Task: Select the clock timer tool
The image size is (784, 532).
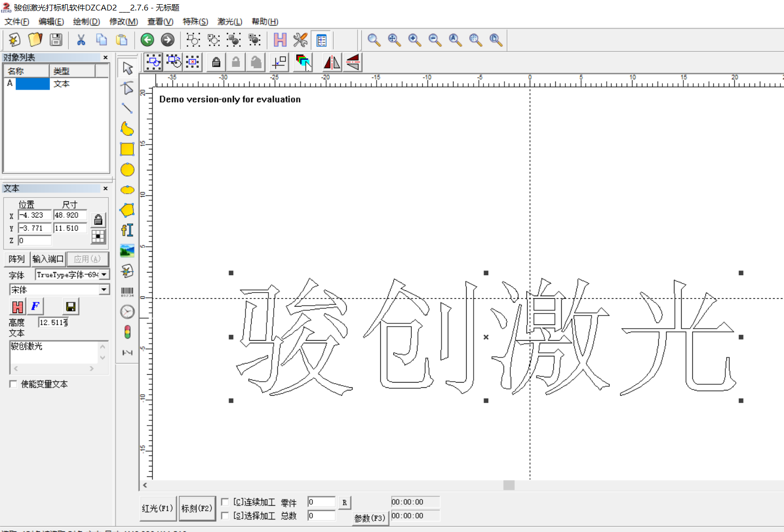Action: (x=127, y=312)
